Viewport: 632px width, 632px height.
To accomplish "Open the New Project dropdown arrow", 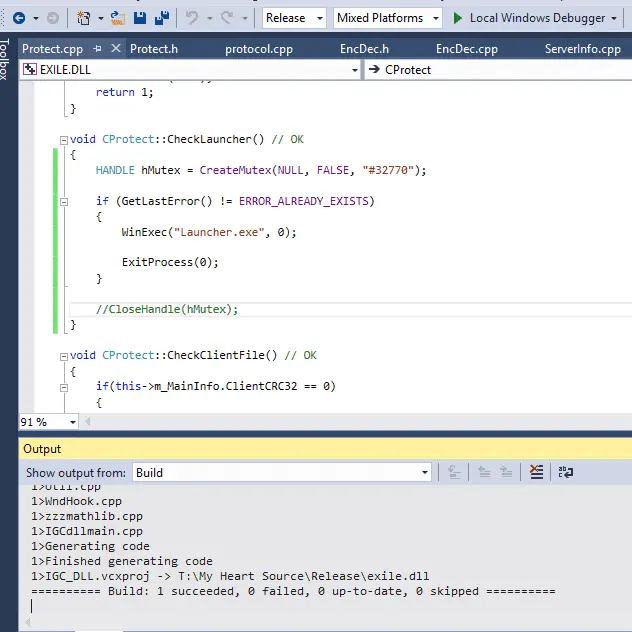I will (100, 18).
